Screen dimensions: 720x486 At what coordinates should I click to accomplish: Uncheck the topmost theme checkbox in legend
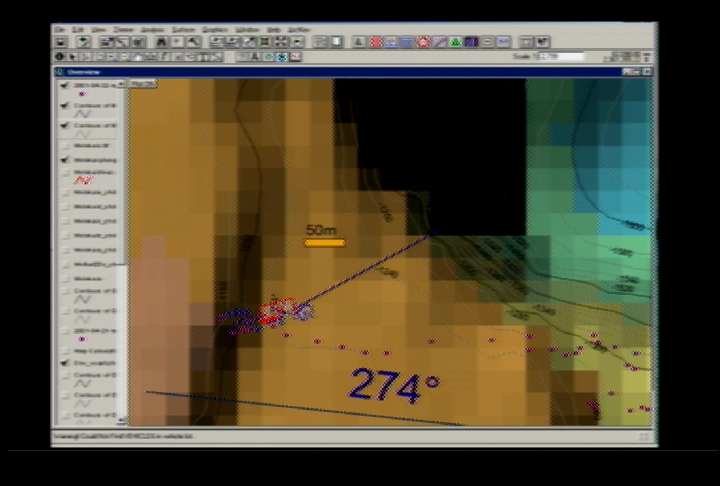64,85
